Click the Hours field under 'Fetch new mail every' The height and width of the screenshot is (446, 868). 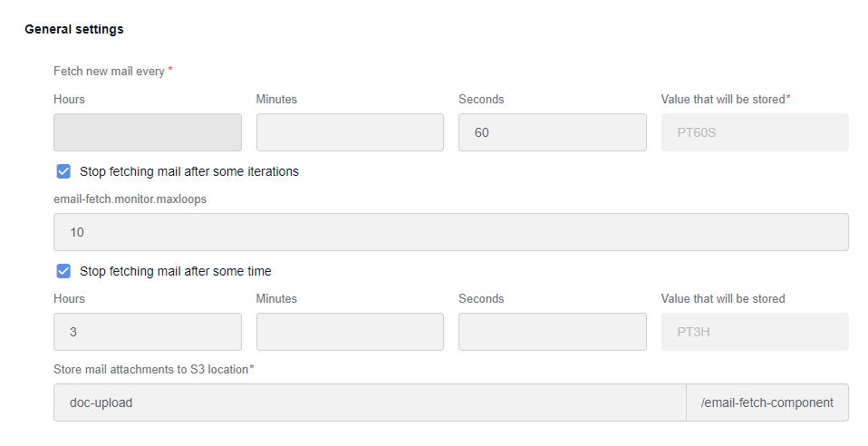click(148, 132)
